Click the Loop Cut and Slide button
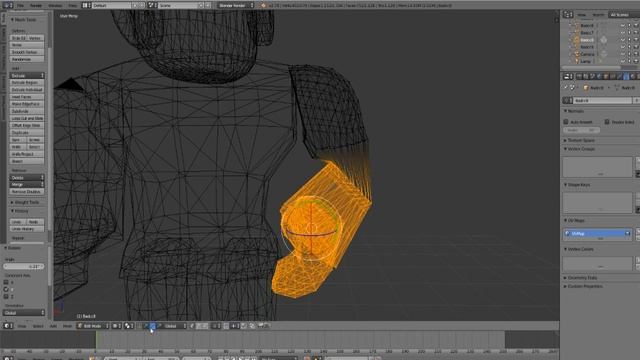The width and height of the screenshot is (640, 360). click(x=27, y=118)
